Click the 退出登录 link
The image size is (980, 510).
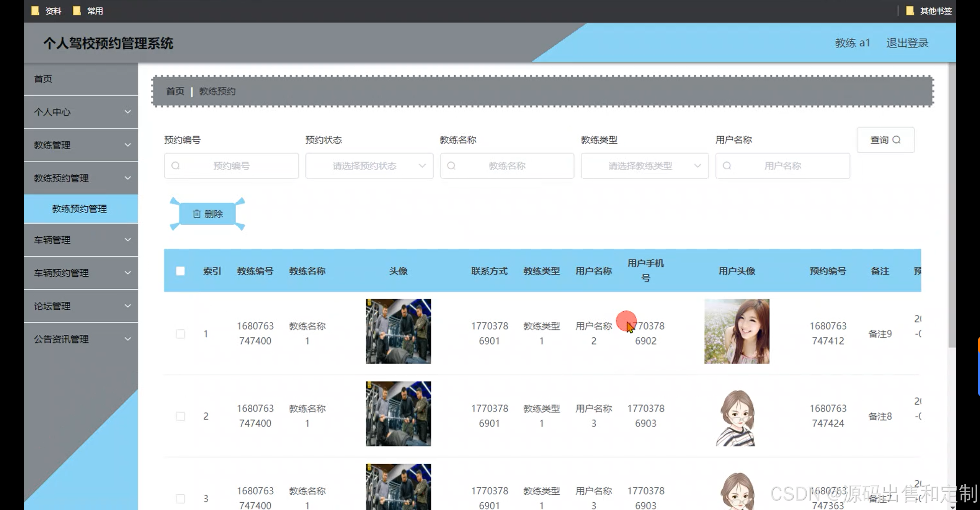click(x=907, y=43)
